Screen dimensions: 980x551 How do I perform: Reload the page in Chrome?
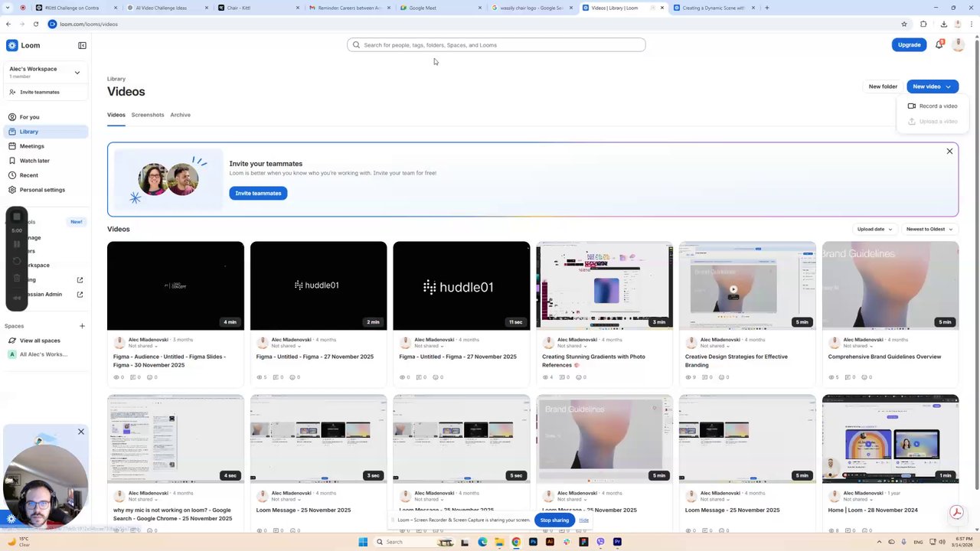[x=35, y=24]
